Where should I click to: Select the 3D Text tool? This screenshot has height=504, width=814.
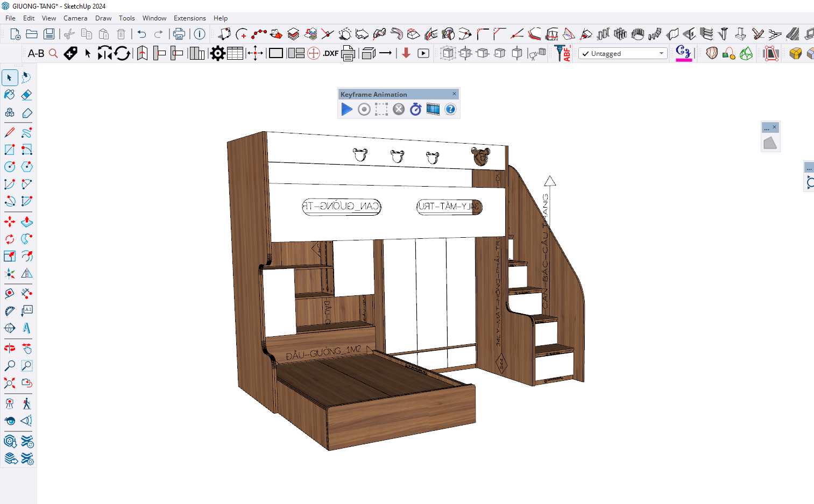[26, 328]
